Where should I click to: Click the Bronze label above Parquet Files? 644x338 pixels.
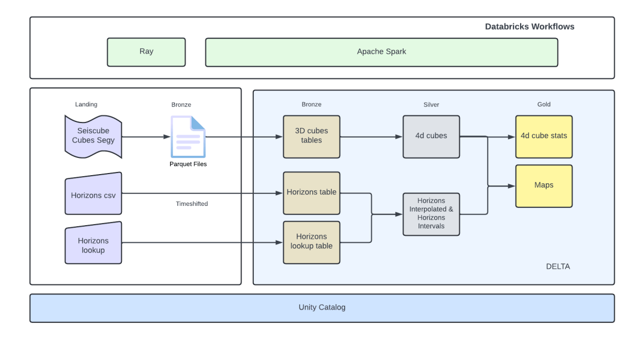point(181,104)
